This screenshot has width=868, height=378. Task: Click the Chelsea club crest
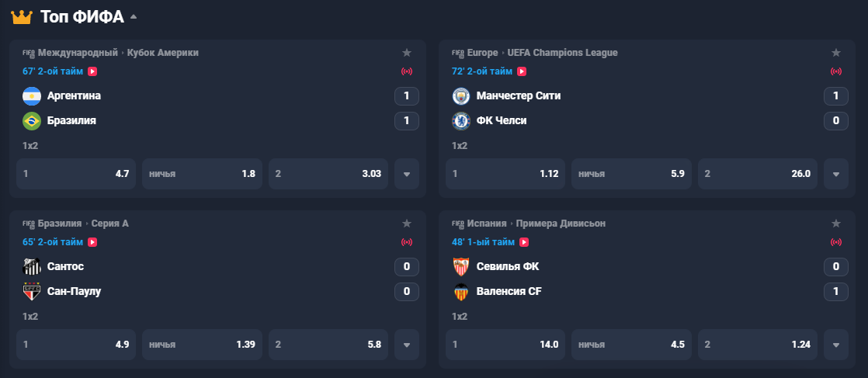(461, 120)
